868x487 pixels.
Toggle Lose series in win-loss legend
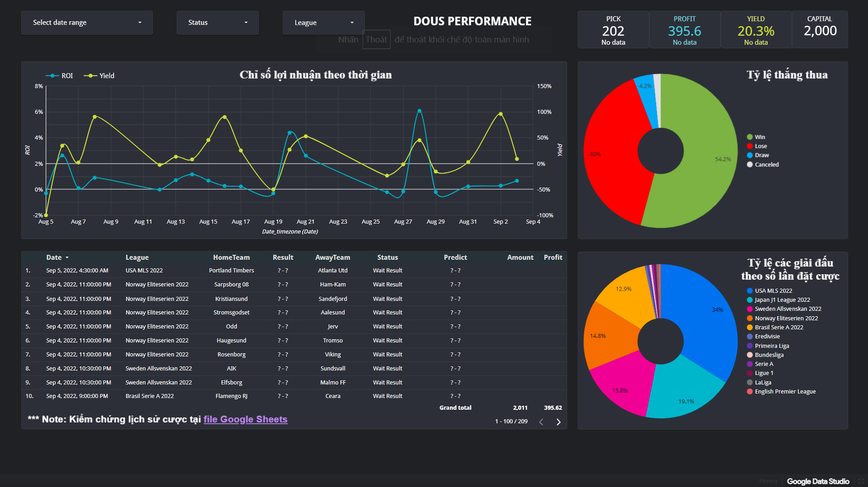760,146
